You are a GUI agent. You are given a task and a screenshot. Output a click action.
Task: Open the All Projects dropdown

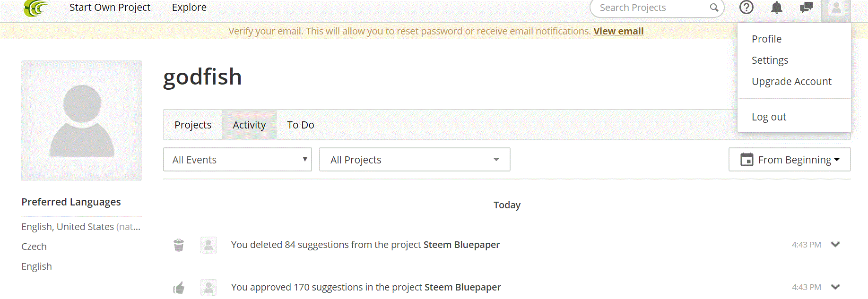click(x=415, y=160)
